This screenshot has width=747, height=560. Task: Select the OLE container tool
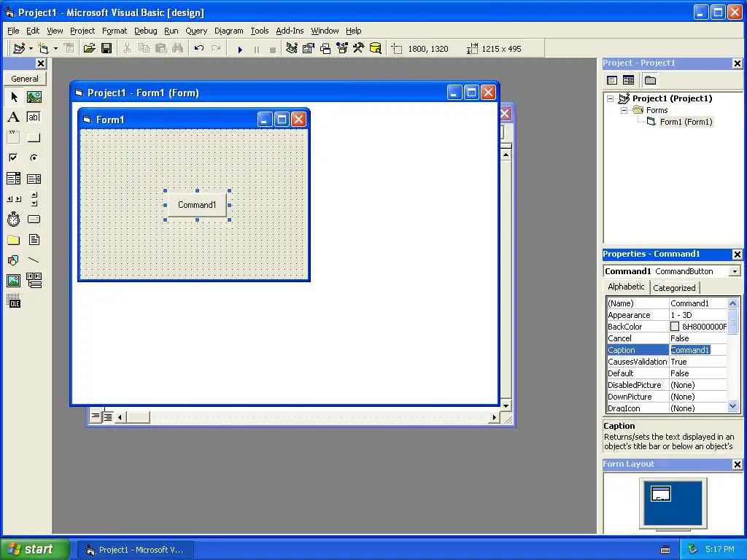14,301
